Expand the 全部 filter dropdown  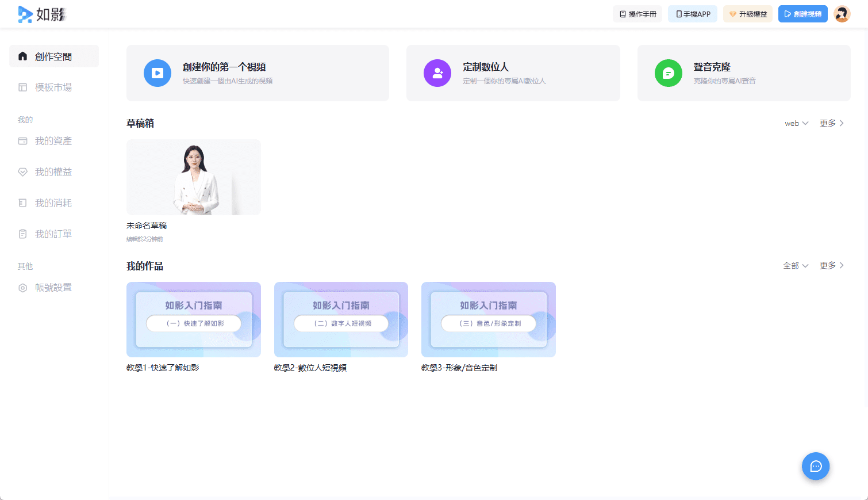click(x=796, y=266)
